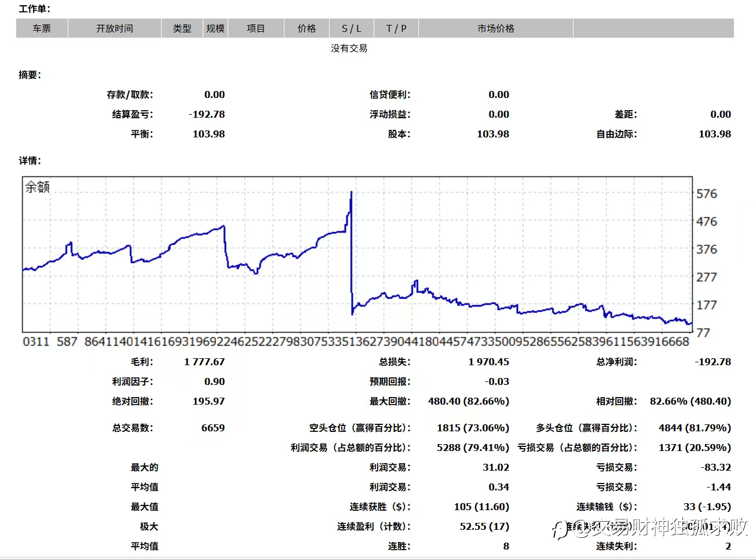The height and width of the screenshot is (560, 756).
Task: Click the 376 tick on the chart axis
Action: tap(707, 249)
